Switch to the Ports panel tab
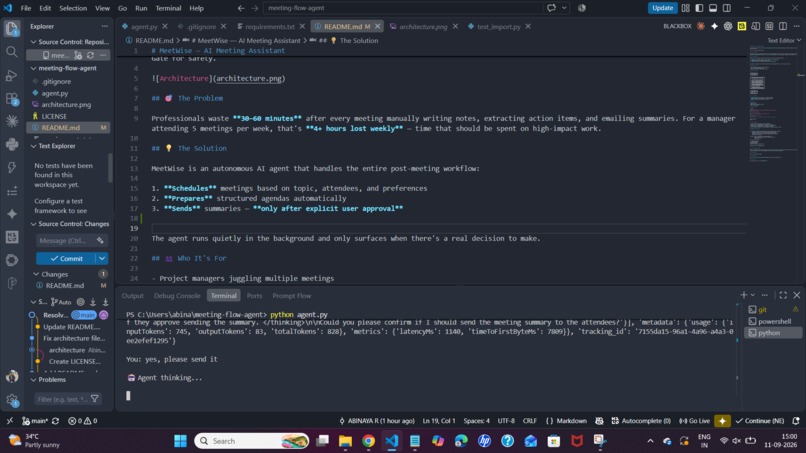 point(254,296)
